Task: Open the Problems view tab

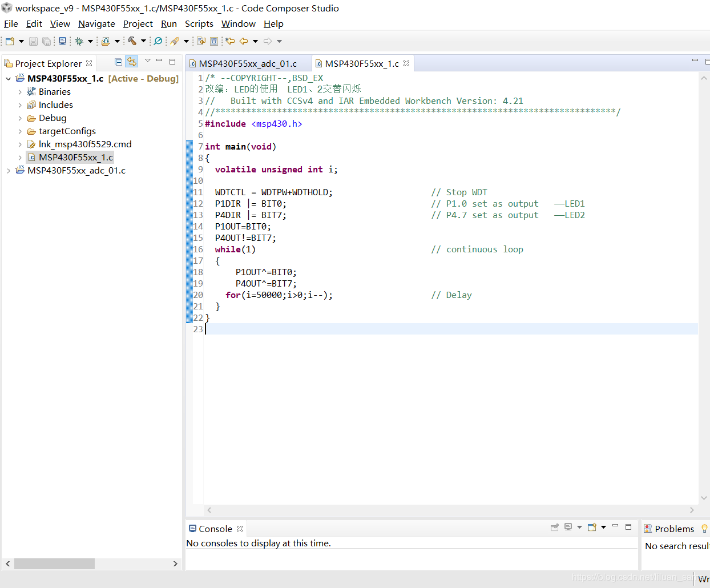Action: (x=673, y=529)
